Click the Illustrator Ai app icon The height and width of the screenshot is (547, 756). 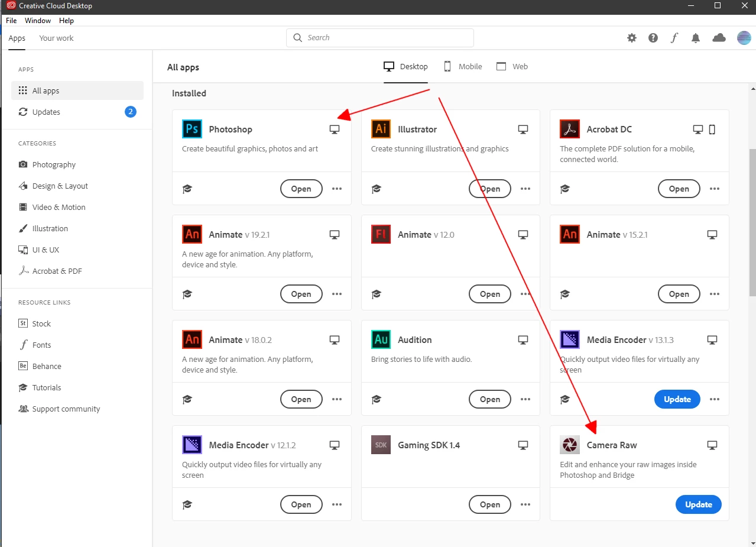pos(381,129)
